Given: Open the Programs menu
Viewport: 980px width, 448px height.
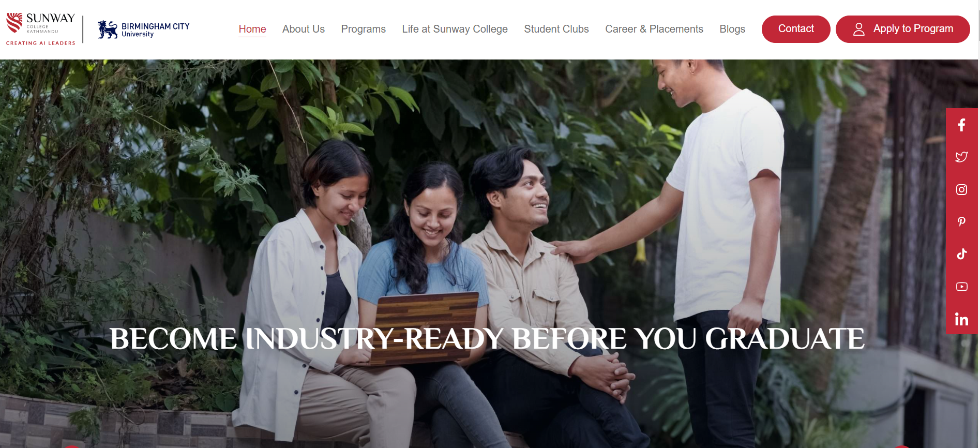Looking at the screenshot, I should [364, 29].
